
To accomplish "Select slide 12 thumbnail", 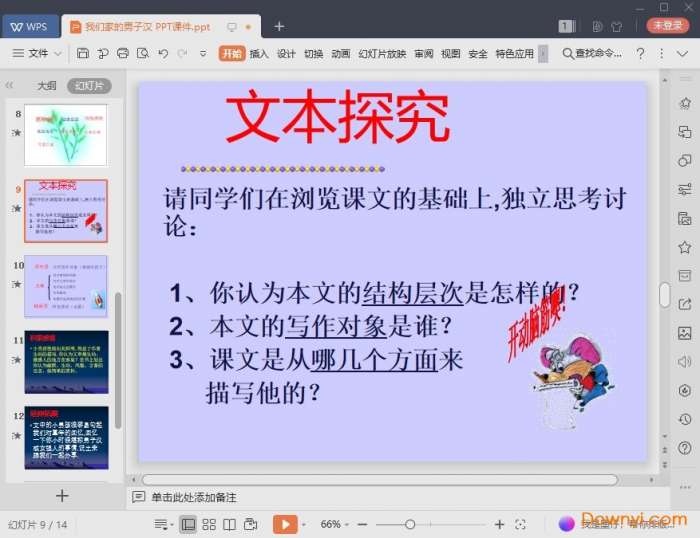I will (x=66, y=438).
